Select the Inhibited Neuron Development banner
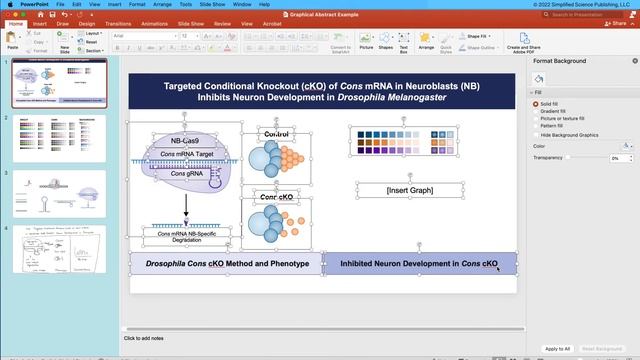This screenshot has height=360, width=640. 419,264
